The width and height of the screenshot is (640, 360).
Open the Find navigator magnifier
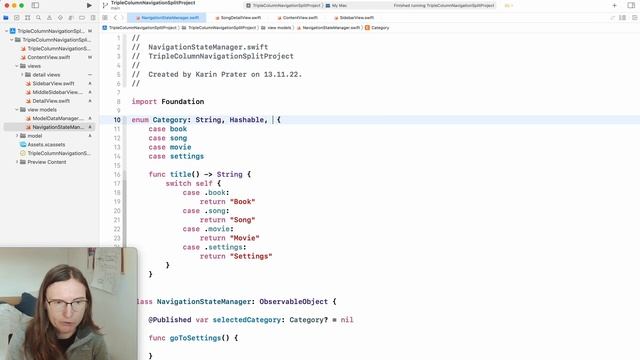coord(38,18)
